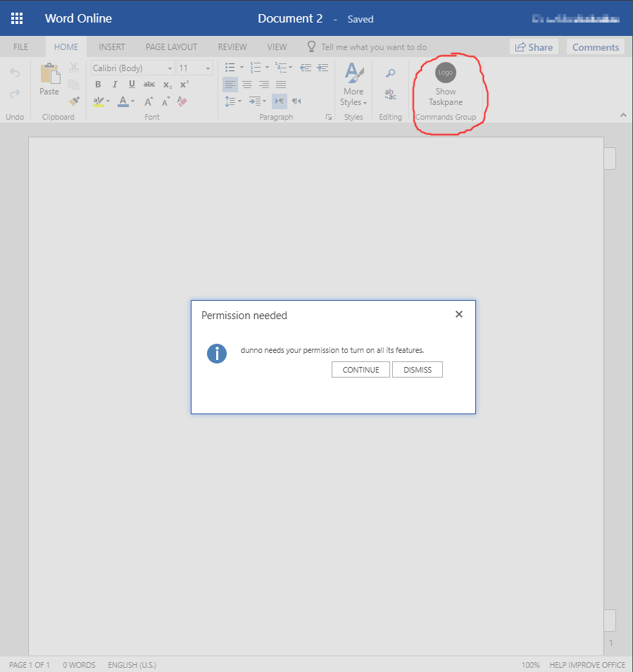Click the Word Online title link
The image size is (633, 672).
(78, 18)
